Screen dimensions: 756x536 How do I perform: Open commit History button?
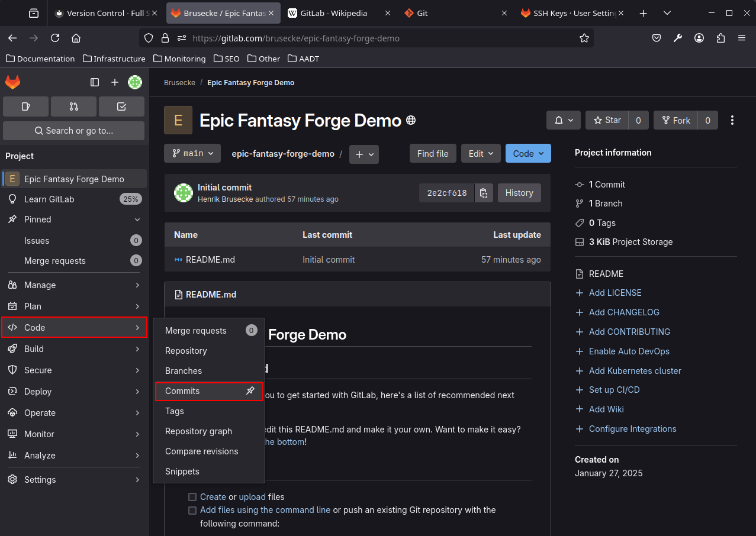click(519, 193)
